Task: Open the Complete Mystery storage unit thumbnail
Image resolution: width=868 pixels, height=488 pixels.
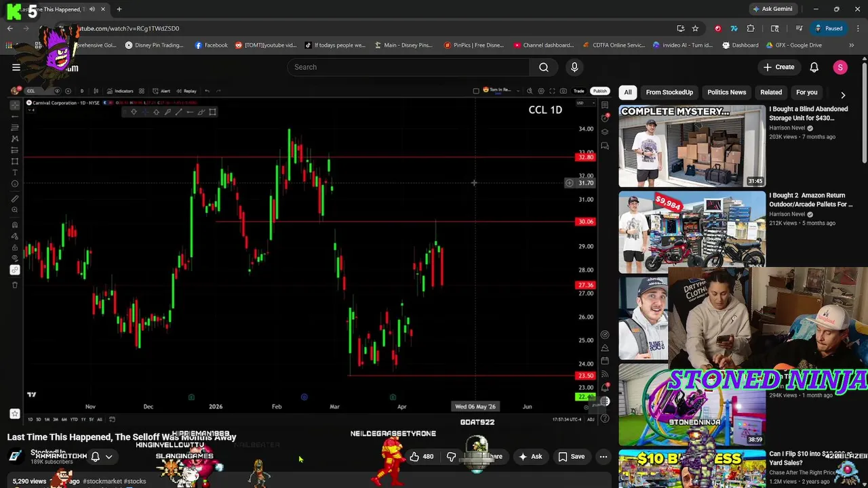Action: pos(692,146)
